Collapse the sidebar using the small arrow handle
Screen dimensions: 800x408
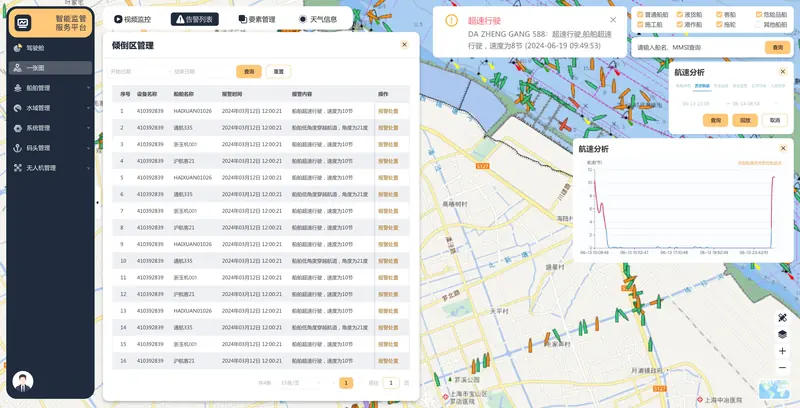pyautogui.click(x=97, y=202)
